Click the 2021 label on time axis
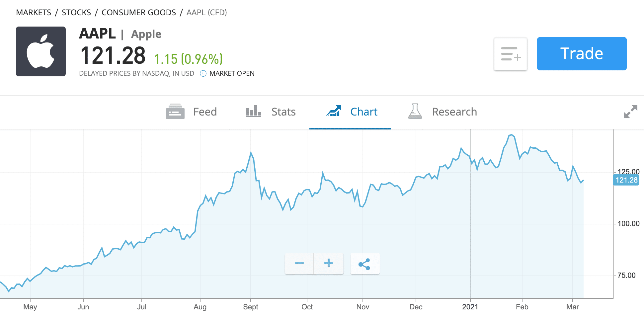Viewport: 644px width, 318px height. click(x=470, y=307)
